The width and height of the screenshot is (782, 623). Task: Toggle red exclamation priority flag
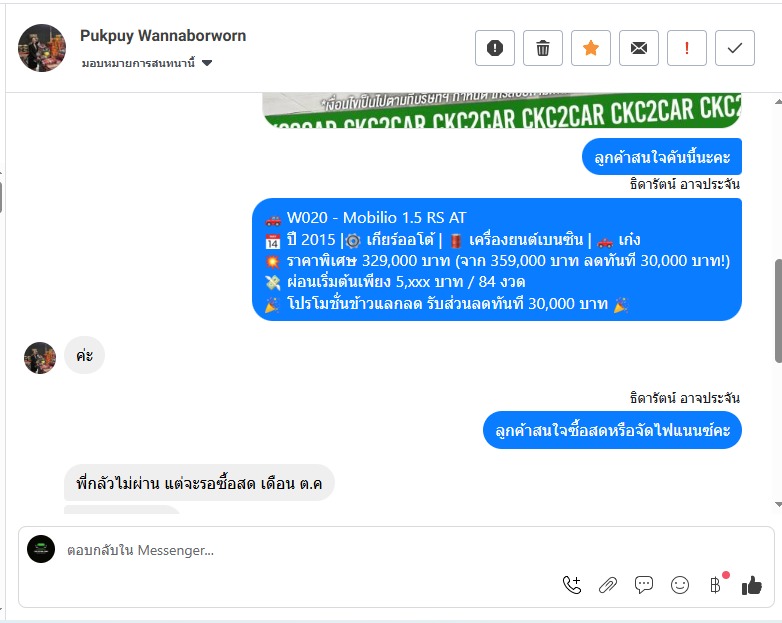(x=687, y=48)
